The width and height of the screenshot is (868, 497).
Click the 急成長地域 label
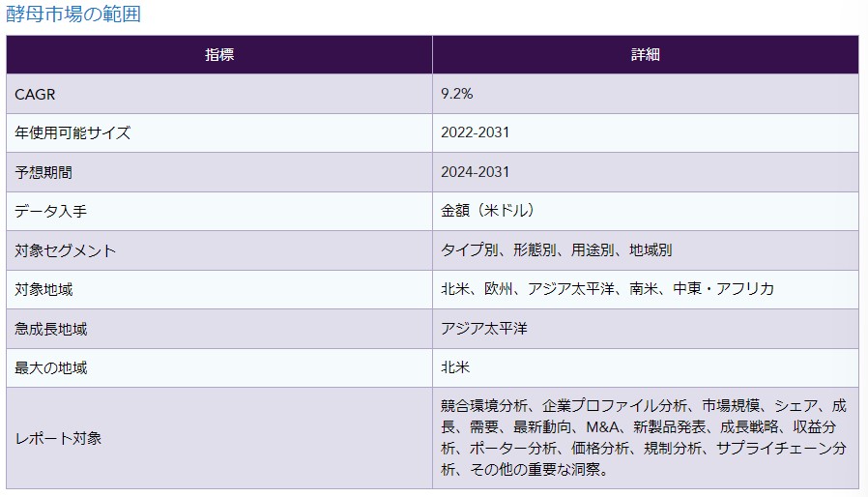[x=50, y=329]
